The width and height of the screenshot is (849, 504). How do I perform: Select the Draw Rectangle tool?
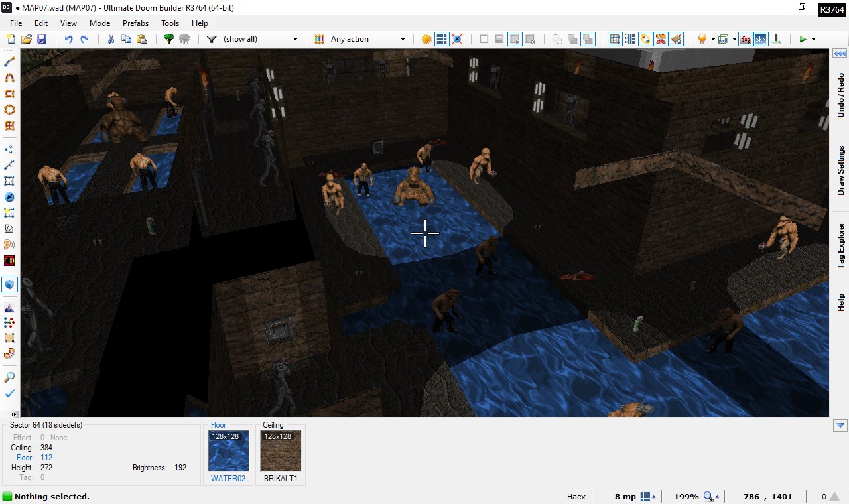coord(9,94)
